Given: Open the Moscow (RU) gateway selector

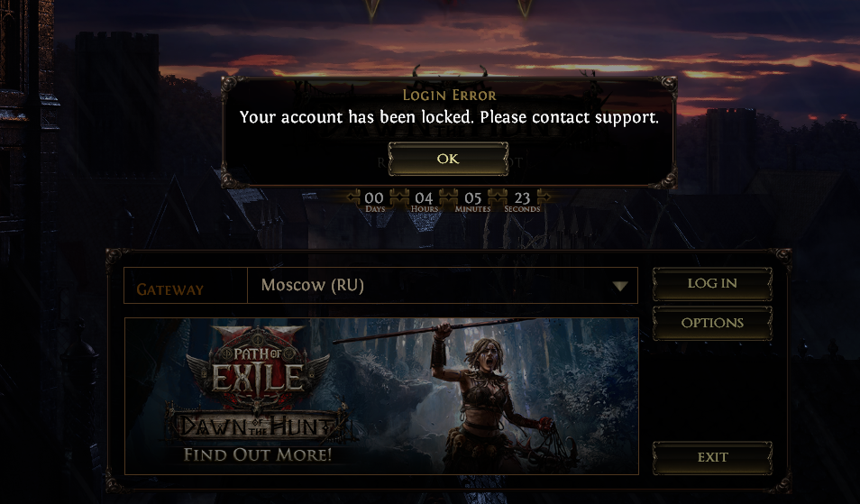Looking at the screenshot, I should click(442, 285).
